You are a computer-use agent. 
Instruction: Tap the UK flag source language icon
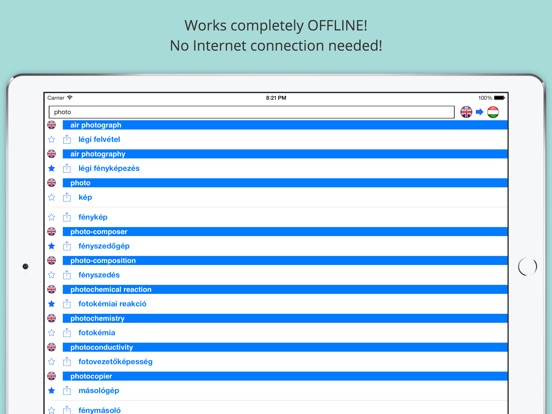click(466, 112)
